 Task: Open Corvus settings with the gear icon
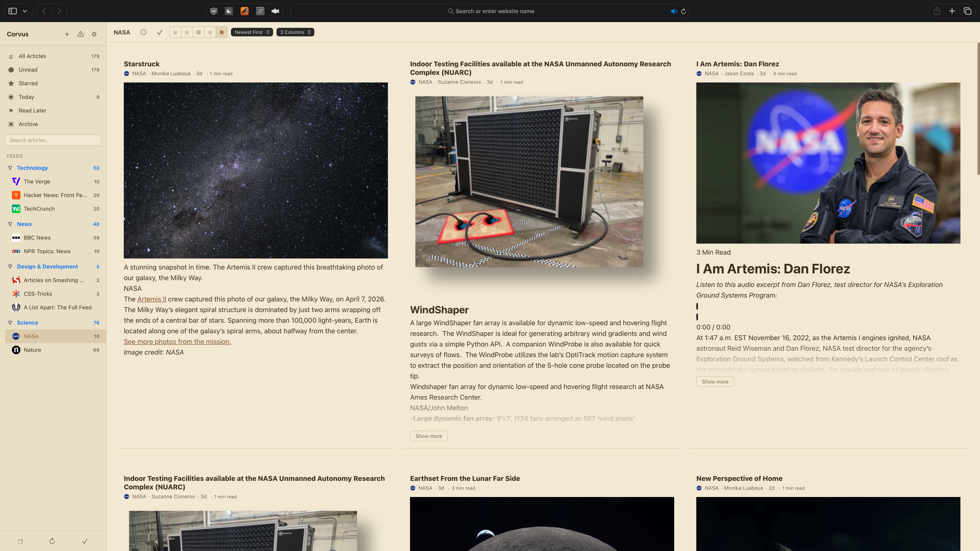tap(94, 34)
